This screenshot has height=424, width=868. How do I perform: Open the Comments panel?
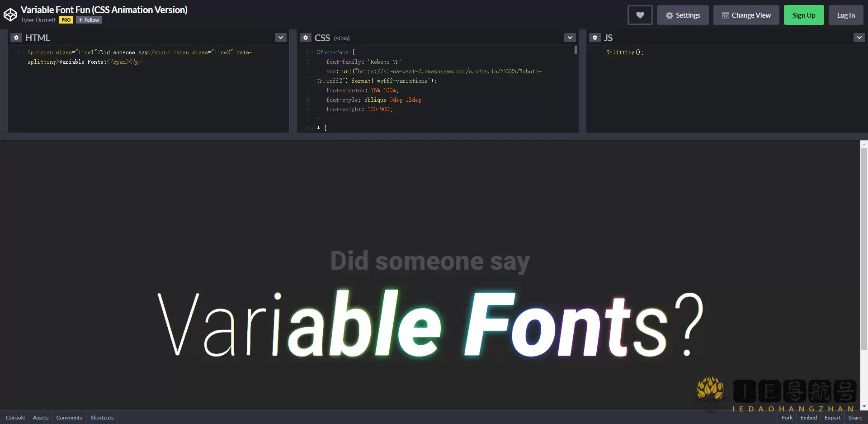pyautogui.click(x=69, y=418)
